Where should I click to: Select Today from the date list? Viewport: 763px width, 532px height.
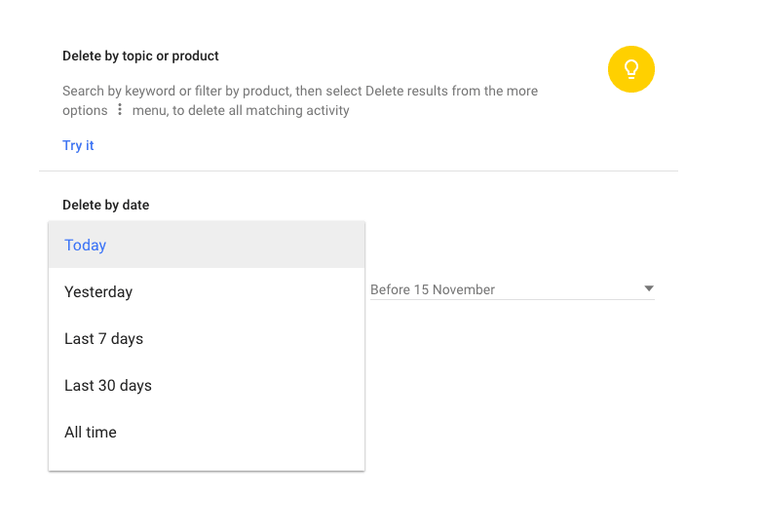coord(85,245)
